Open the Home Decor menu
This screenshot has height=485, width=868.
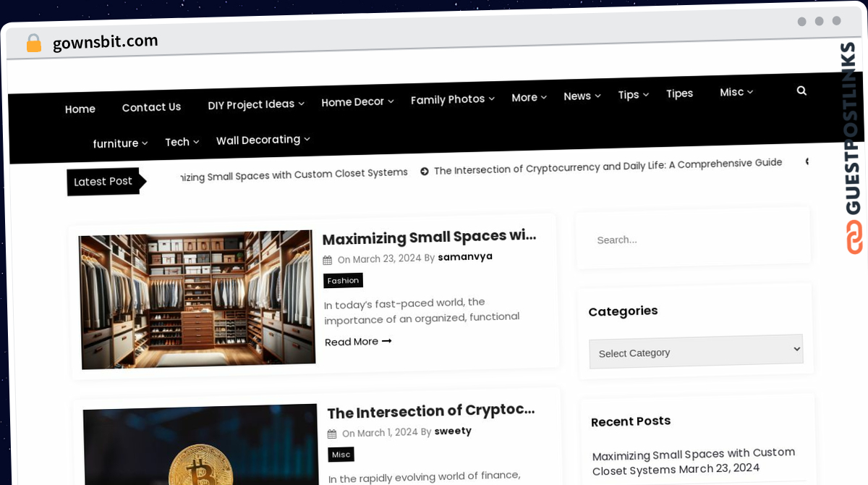pyautogui.click(x=352, y=102)
